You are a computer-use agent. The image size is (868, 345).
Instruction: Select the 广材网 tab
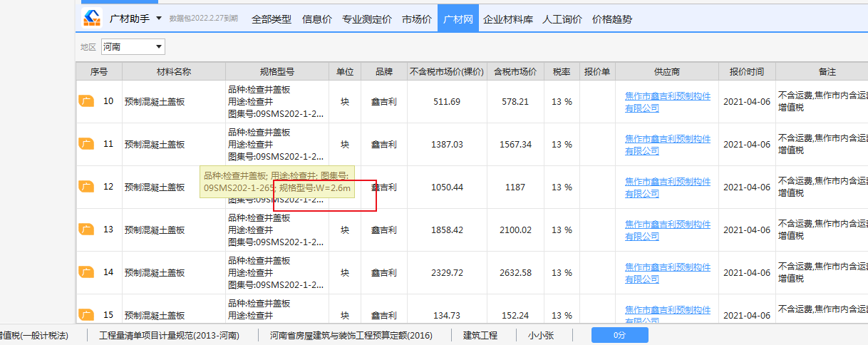(x=458, y=19)
